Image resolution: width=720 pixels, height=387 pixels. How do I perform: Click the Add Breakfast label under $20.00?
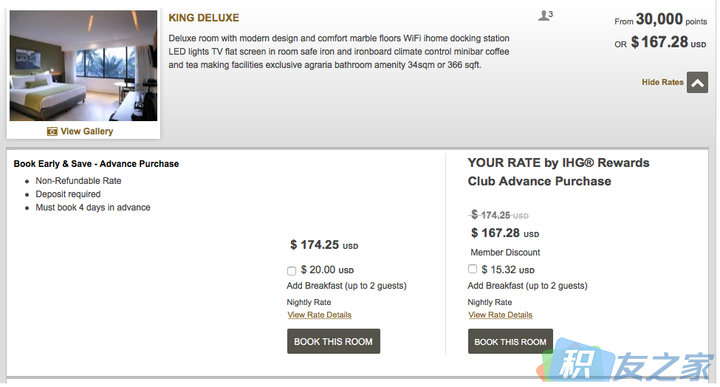[x=347, y=286]
